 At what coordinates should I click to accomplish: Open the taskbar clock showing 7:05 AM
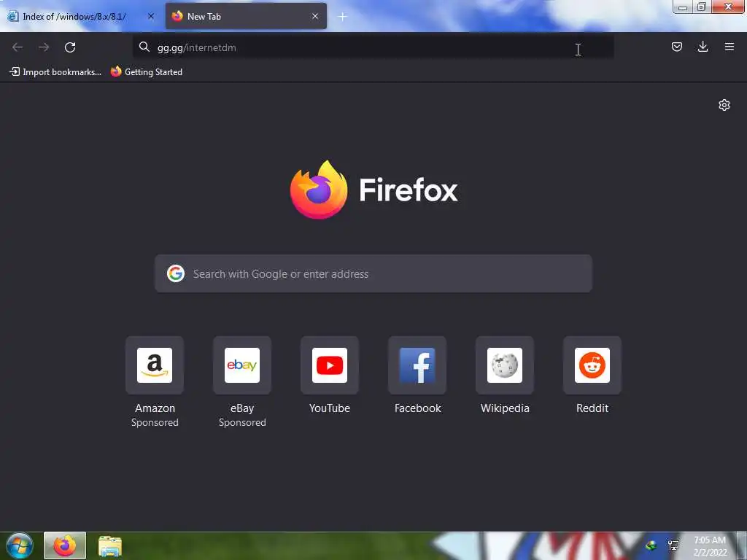pyautogui.click(x=710, y=546)
